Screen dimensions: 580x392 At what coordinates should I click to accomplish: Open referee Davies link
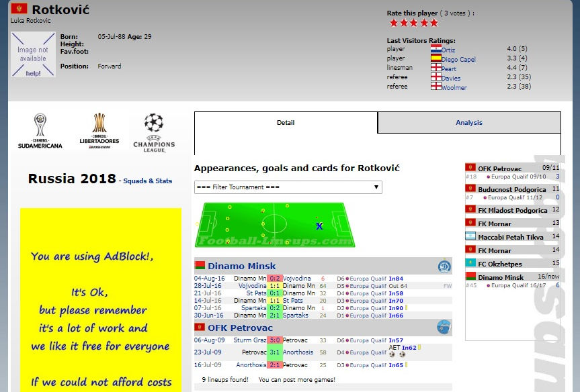tap(451, 79)
